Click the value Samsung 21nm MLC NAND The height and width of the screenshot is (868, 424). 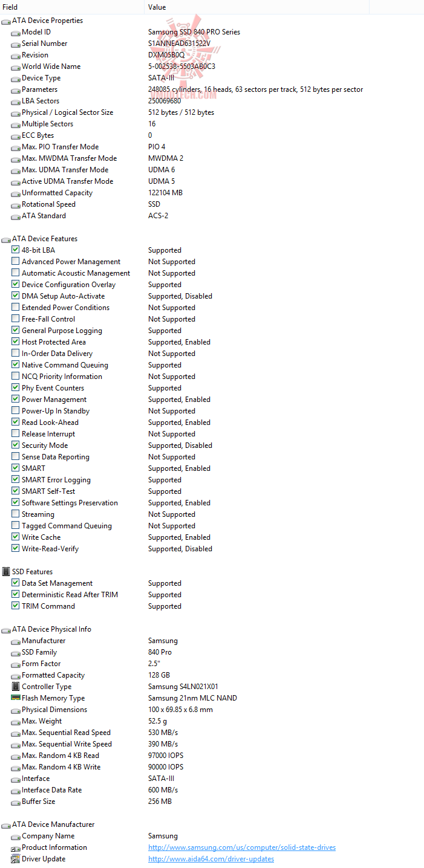pos(192,698)
